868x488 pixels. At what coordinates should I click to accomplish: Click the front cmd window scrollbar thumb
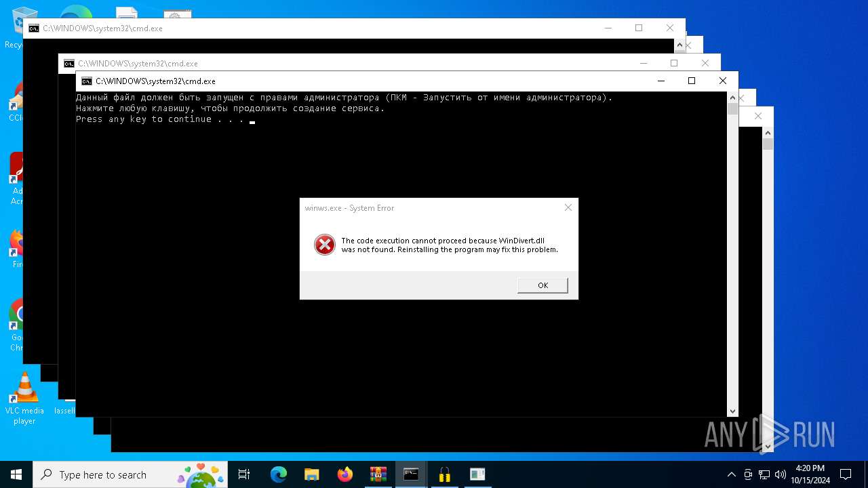pos(732,108)
